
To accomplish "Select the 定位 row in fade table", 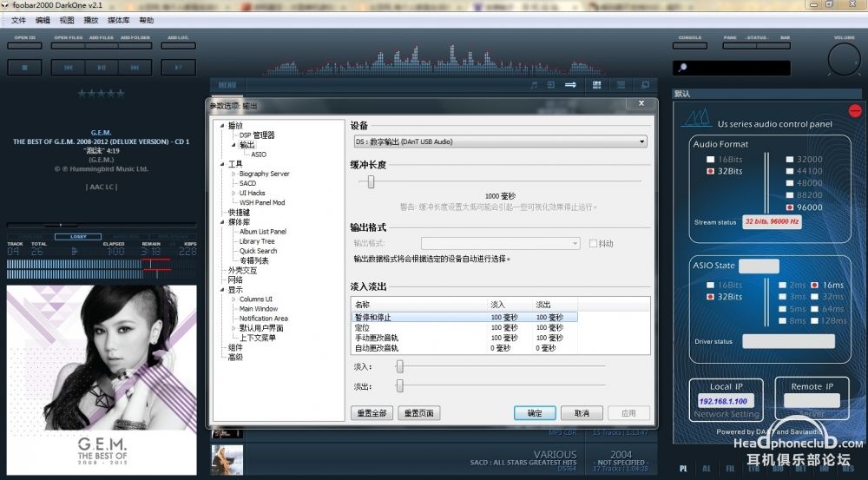I will pyautogui.click(x=465, y=328).
